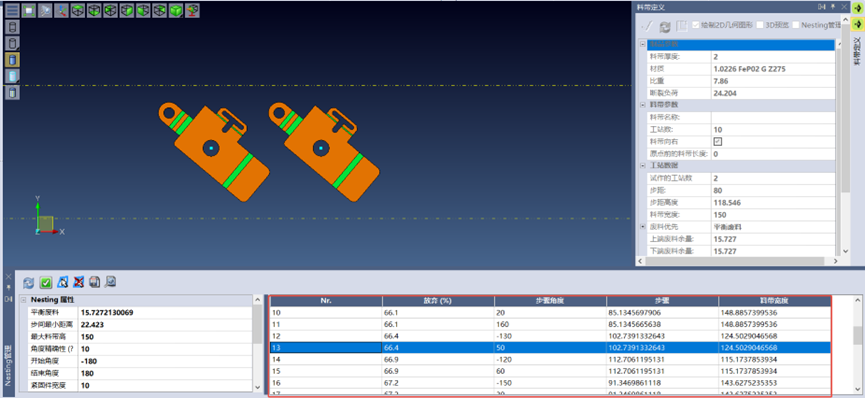
Task: Click the save disk icon in Nesting toolbar
Action: pyautogui.click(x=94, y=283)
